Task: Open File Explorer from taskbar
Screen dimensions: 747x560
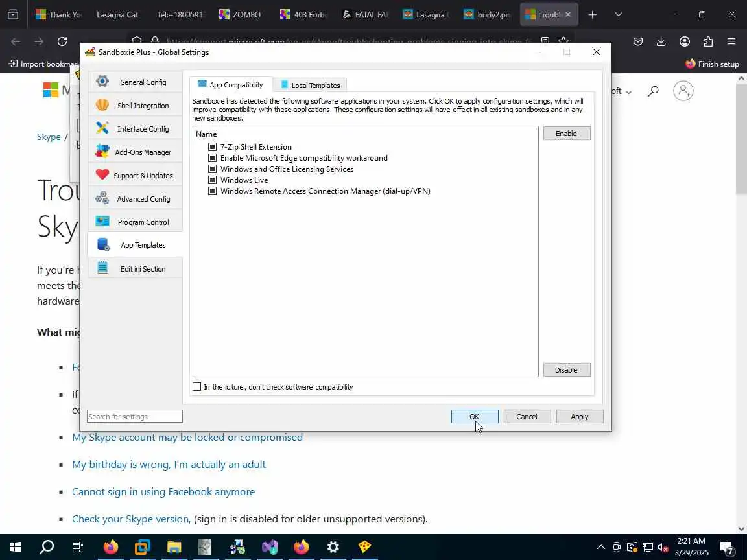Action: [x=174, y=547]
